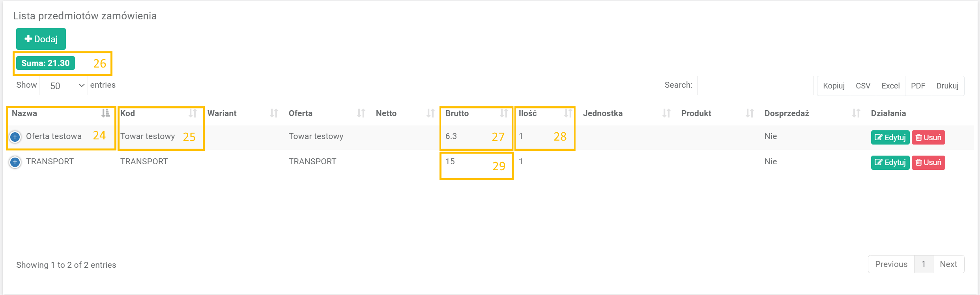
Task: Click the Netto column sort icon
Action: point(430,113)
